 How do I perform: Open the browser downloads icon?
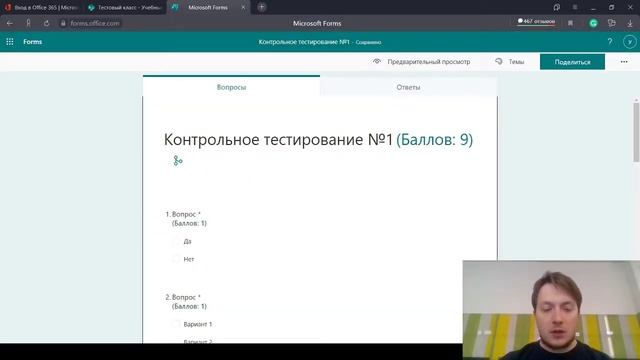629,23
